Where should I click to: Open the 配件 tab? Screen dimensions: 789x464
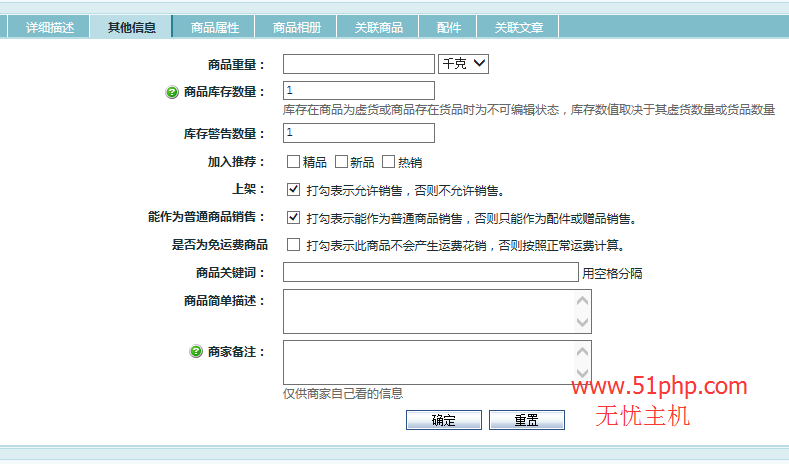[448, 27]
